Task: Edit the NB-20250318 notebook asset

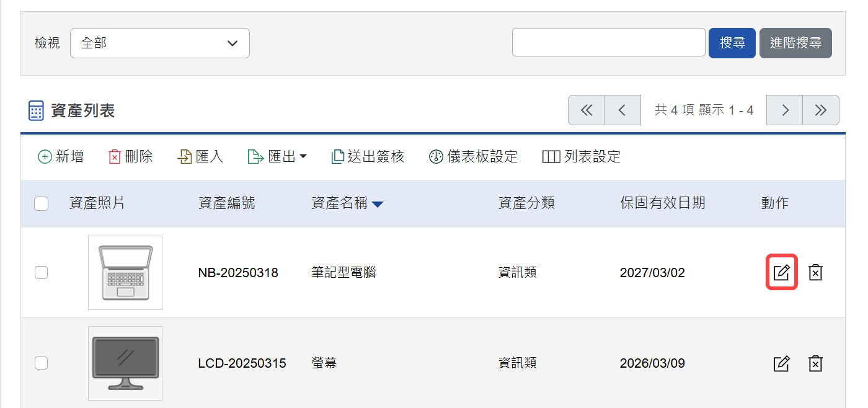Action: [781, 272]
